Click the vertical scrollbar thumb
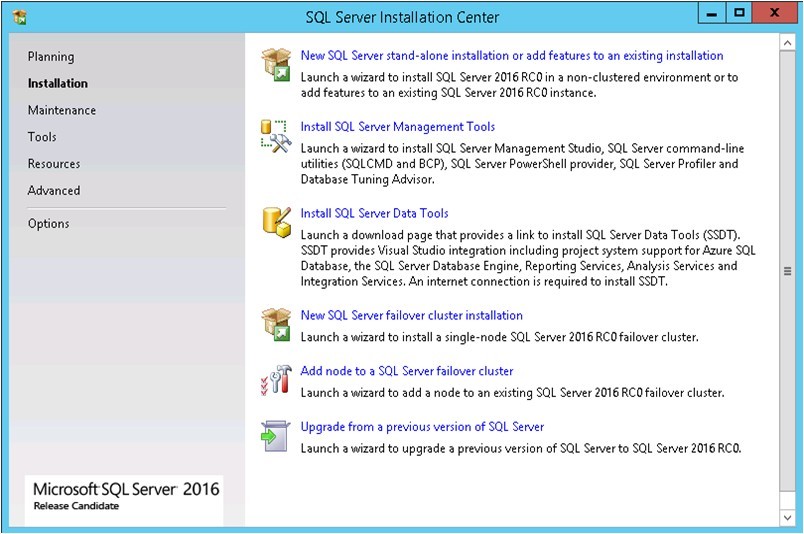This screenshot has height=534, width=804. coord(787,271)
